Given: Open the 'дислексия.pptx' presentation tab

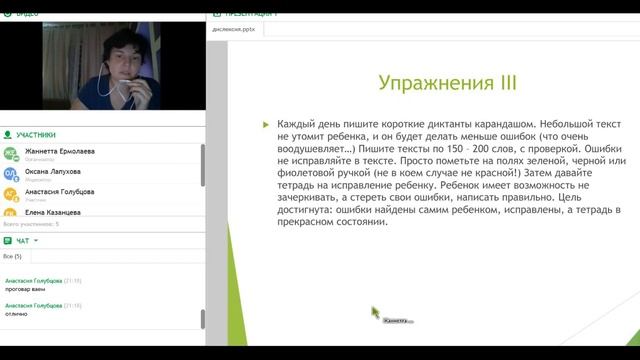Looking at the screenshot, I should (x=234, y=29).
